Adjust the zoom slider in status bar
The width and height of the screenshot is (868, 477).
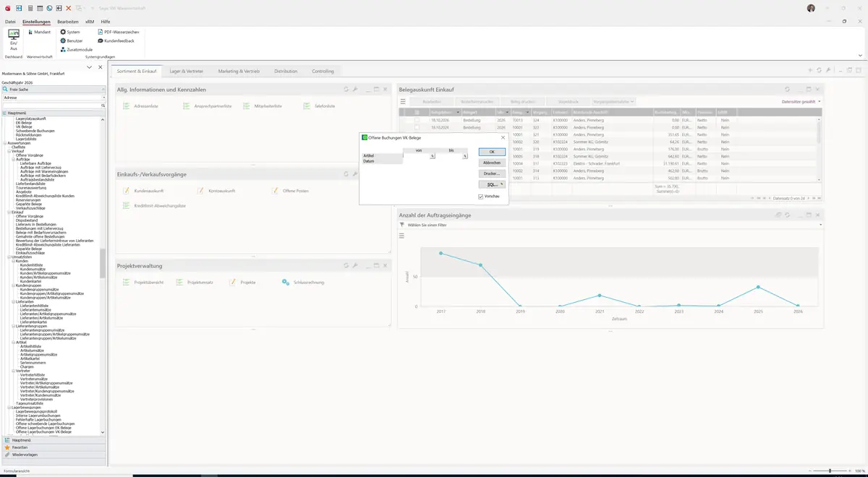[830, 471]
